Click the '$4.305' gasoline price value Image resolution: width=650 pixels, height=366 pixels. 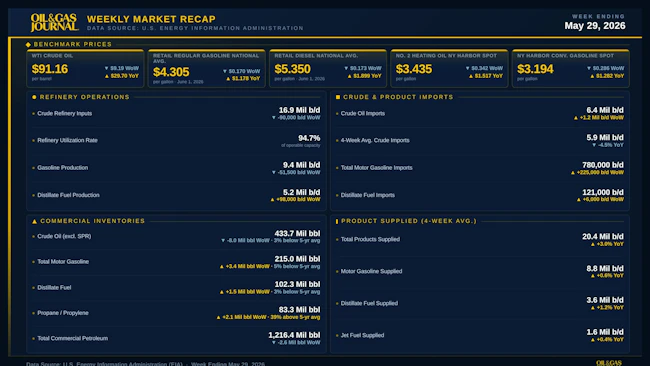[171, 72]
